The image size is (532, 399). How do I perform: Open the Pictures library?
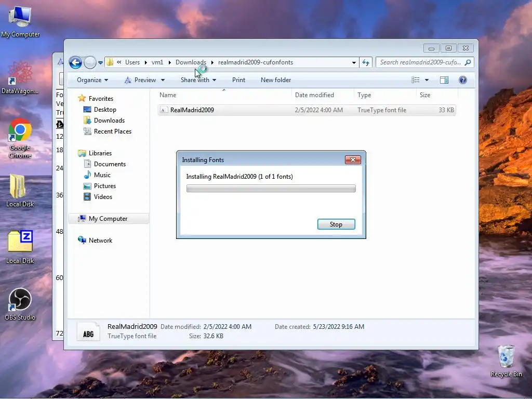104,186
